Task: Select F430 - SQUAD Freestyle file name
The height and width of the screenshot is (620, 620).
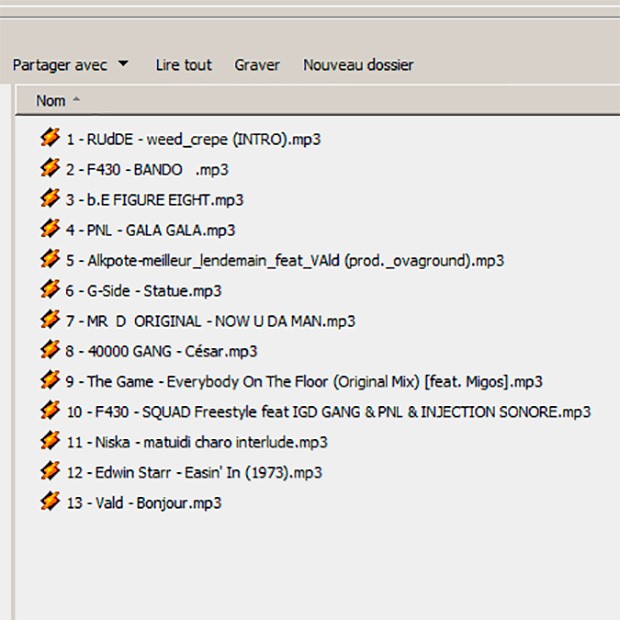Action: click(x=328, y=412)
